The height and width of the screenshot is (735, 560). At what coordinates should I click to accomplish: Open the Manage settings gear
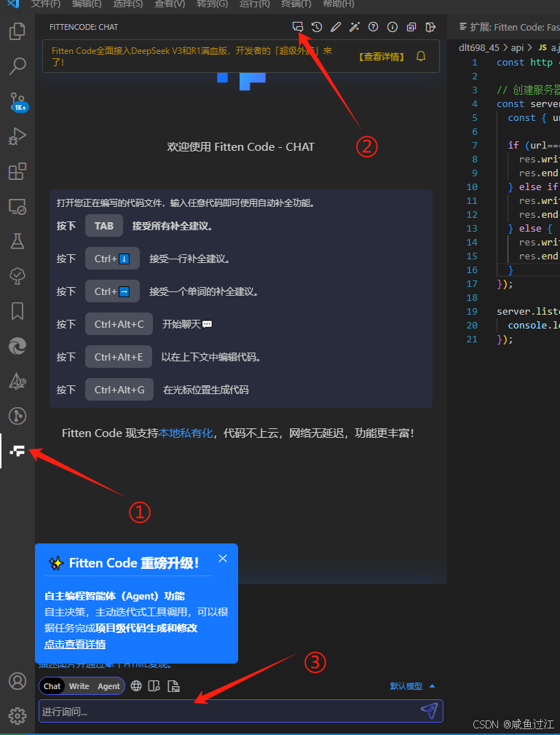pos(17,716)
